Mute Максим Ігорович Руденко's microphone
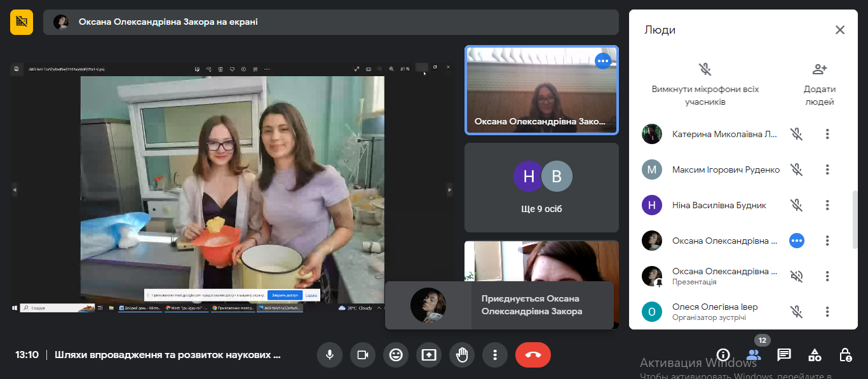The image size is (868, 379). 797,170
